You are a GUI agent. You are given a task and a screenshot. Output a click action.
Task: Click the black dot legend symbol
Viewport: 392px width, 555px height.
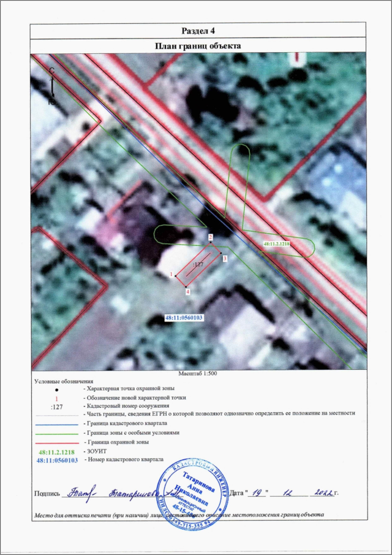tap(56, 390)
